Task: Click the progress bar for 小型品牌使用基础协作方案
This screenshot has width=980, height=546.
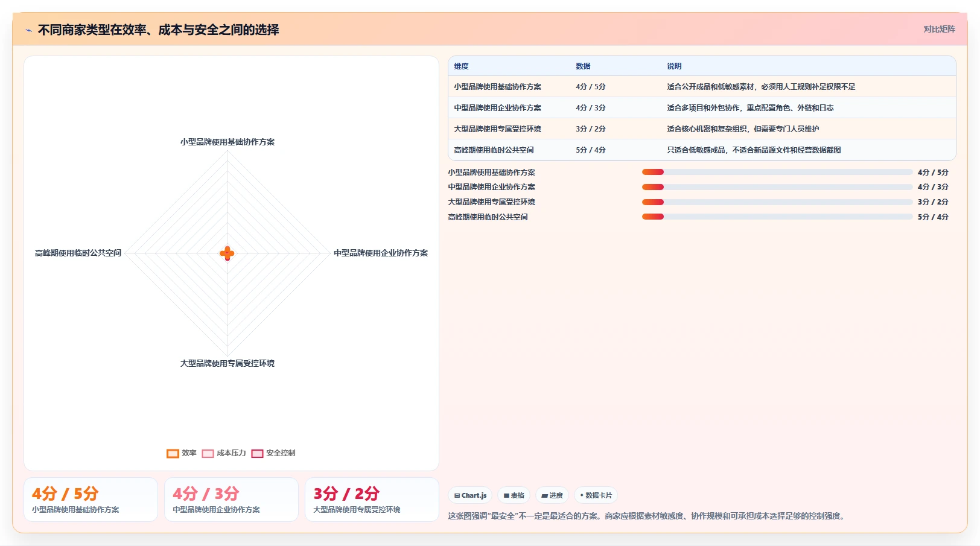Action: (777, 172)
